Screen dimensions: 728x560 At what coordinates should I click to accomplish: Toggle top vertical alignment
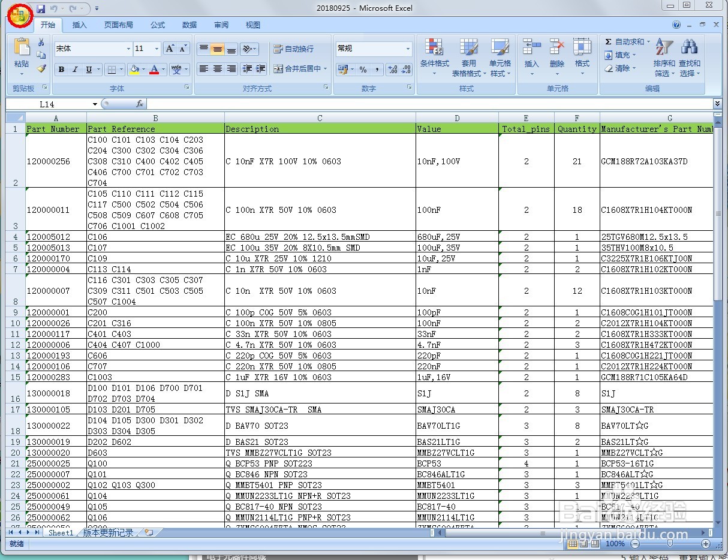(x=204, y=49)
